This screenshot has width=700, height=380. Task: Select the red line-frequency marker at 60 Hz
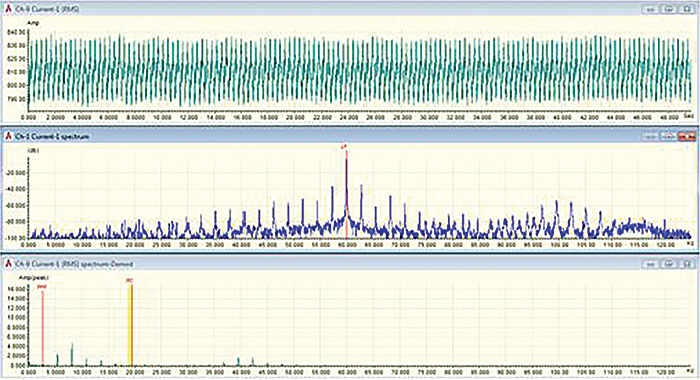[x=346, y=194]
